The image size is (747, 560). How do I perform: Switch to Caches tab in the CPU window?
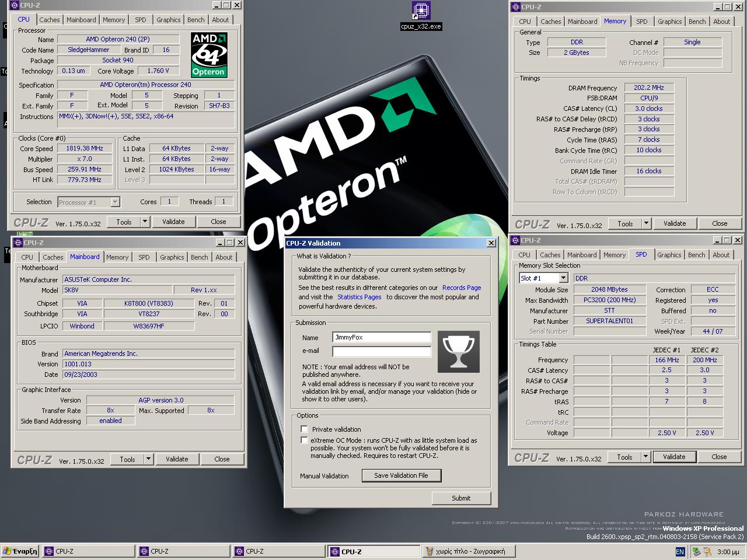point(50,20)
